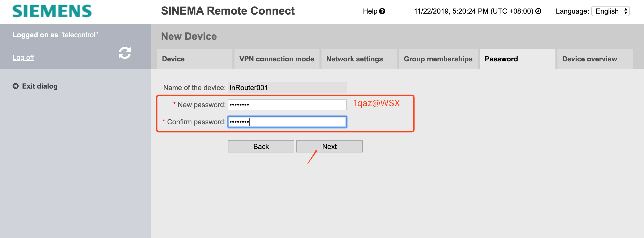The width and height of the screenshot is (644, 238).
Task: Click the Log off link
Action: (23, 58)
